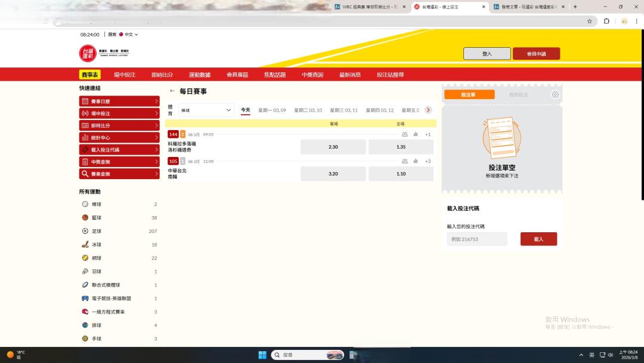
Task: Select 1.10 home odds for match 105
Action: tap(401, 174)
